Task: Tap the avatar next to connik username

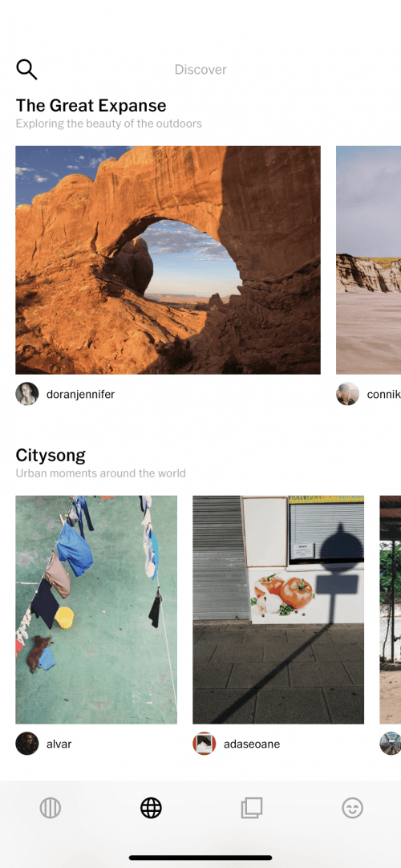Action: (x=348, y=394)
